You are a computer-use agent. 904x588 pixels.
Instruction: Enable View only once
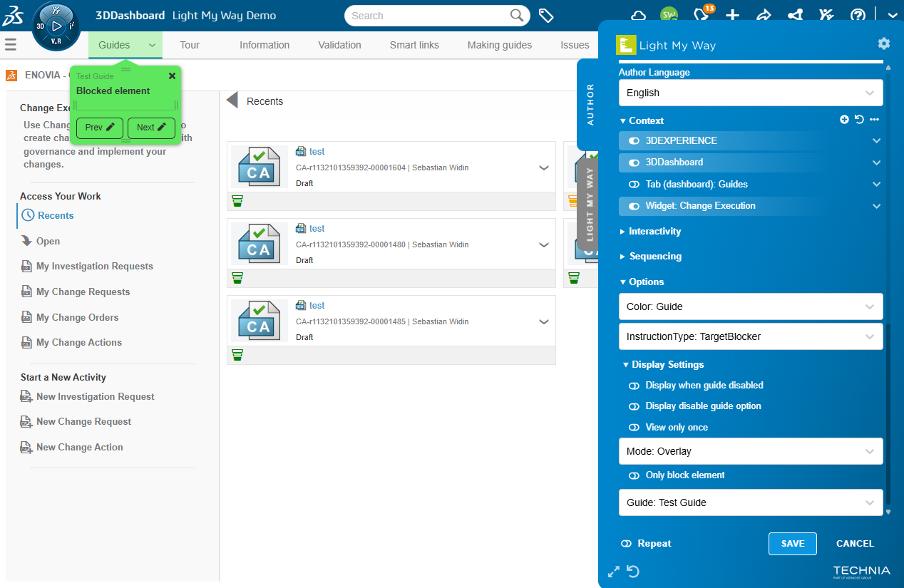pyautogui.click(x=634, y=428)
